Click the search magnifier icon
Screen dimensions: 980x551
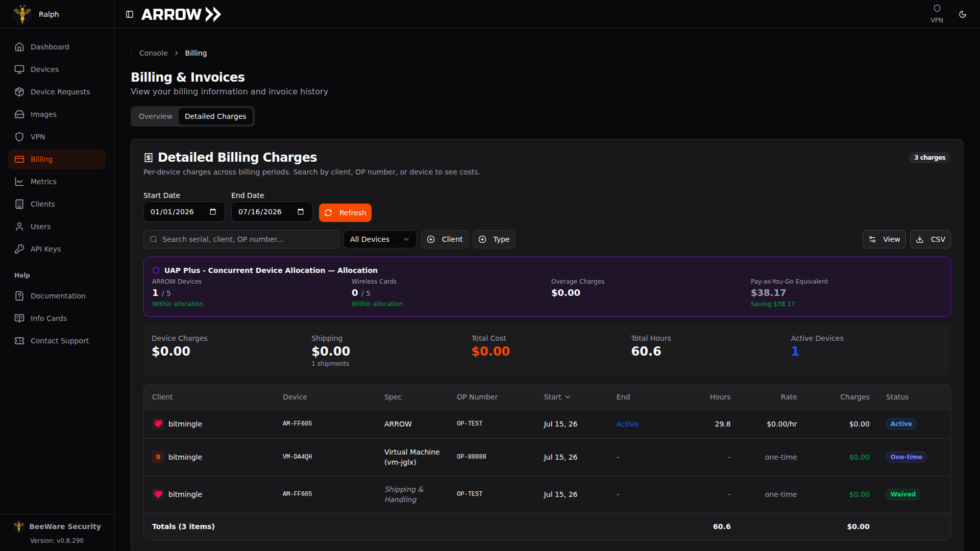click(x=154, y=239)
